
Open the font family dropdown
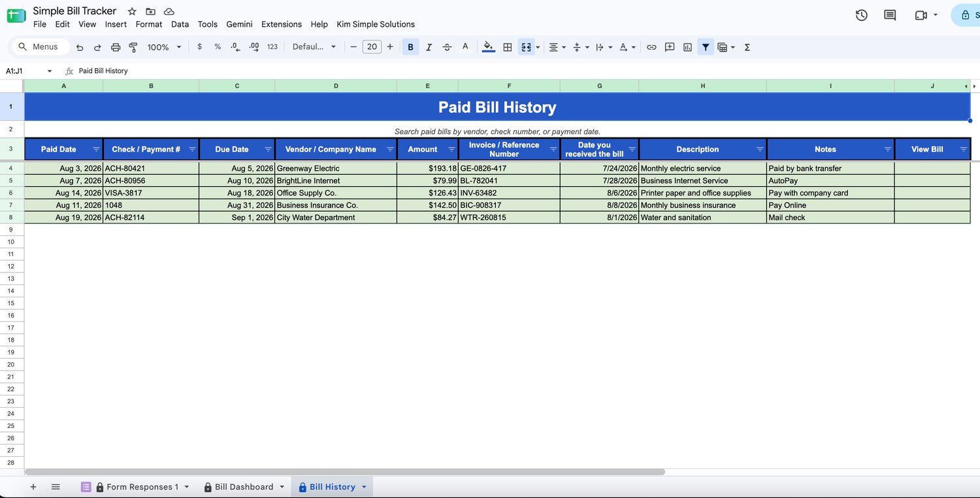pyautogui.click(x=314, y=47)
